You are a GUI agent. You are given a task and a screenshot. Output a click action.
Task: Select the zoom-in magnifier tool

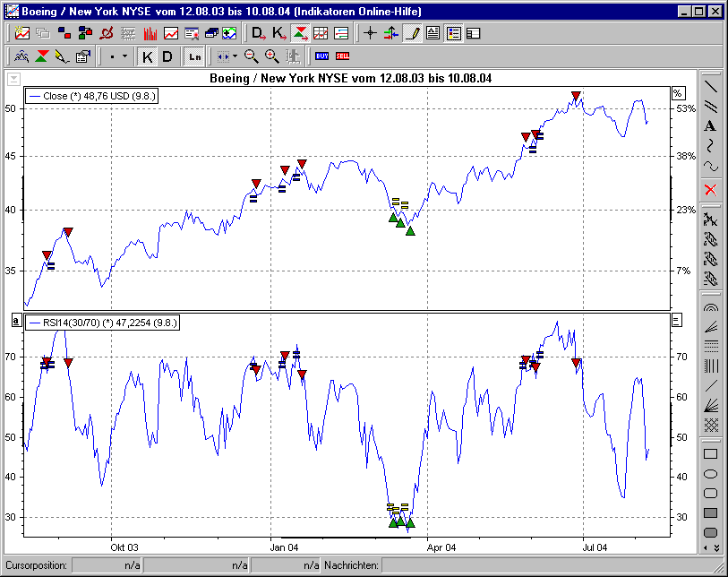(271, 56)
